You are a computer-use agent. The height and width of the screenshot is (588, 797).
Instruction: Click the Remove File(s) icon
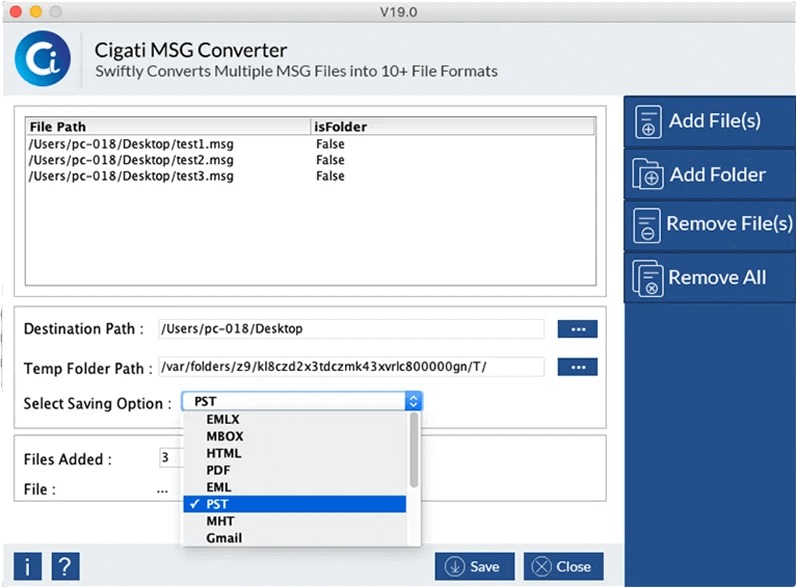click(647, 225)
